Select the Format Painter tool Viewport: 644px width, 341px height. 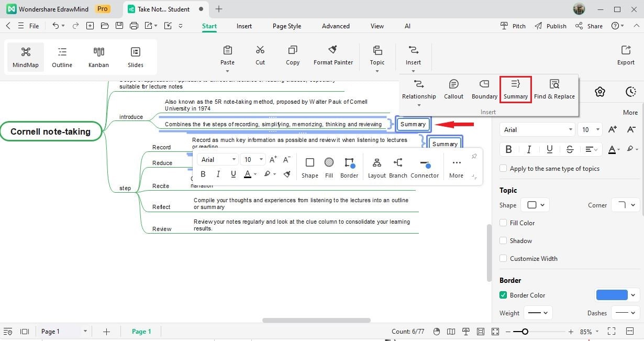click(x=333, y=56)
